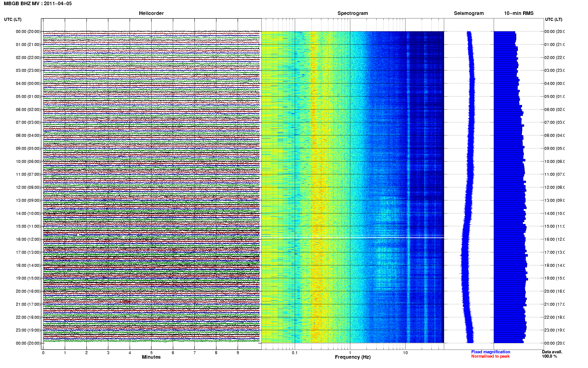
Task: Select the '10' frequency tick label
Action: (x=405, y=353)
